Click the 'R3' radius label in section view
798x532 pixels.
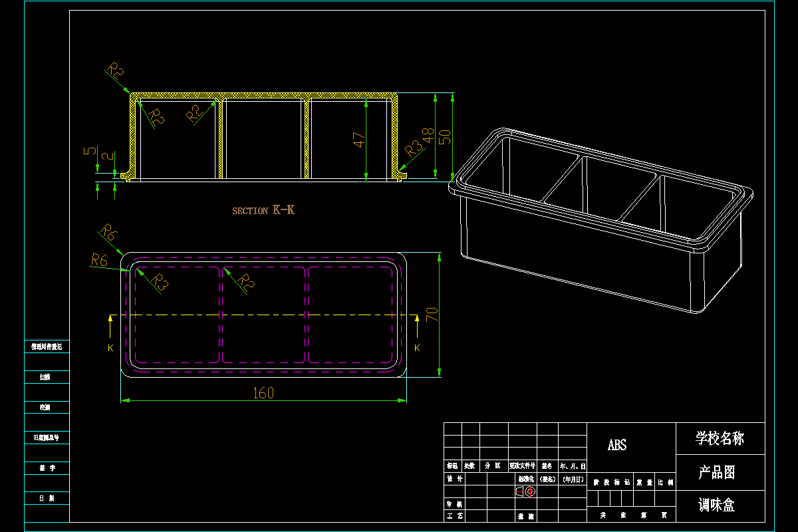(x=414, y=148)
